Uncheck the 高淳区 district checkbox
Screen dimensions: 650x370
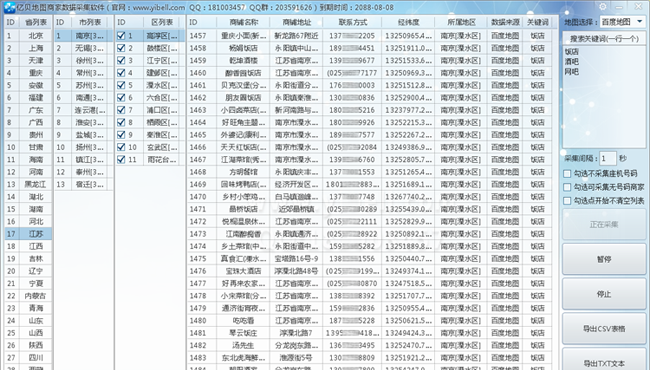coord(121,36)
